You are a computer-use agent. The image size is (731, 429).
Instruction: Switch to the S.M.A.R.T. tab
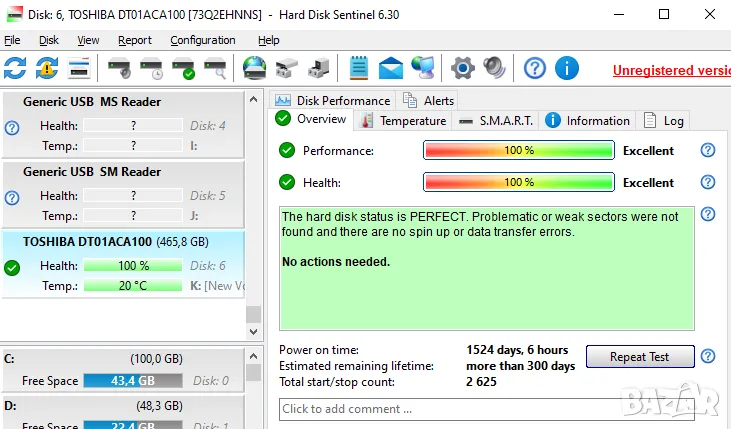coord(496,121)
